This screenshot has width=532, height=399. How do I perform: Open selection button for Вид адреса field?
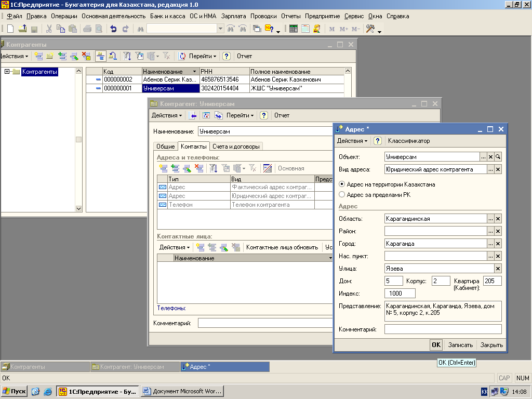pyautogui.click(x=490, y=169)
